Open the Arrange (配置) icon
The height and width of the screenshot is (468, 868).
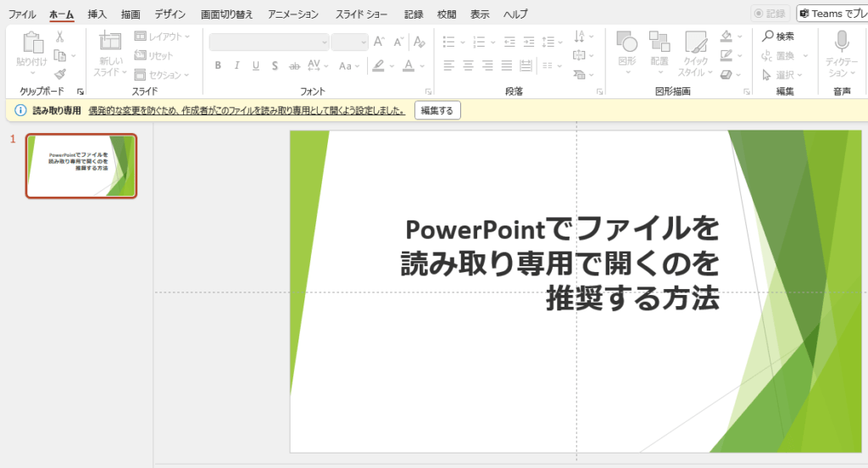(x=659, y=42)
